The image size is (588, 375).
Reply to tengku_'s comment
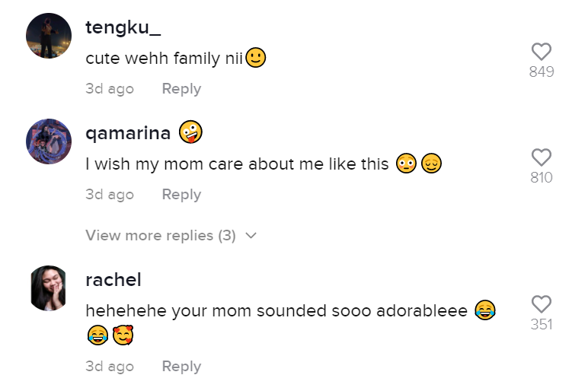(181, 89)
